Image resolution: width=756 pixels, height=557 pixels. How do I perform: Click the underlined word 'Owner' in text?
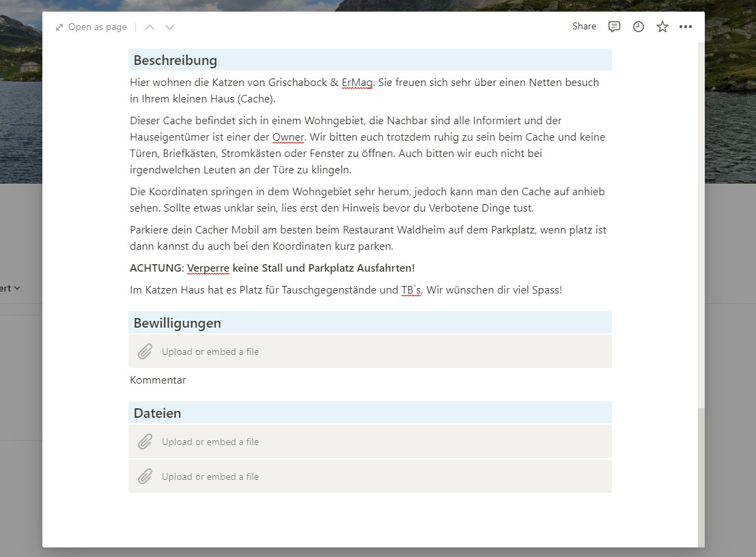(x=288, y=137)
